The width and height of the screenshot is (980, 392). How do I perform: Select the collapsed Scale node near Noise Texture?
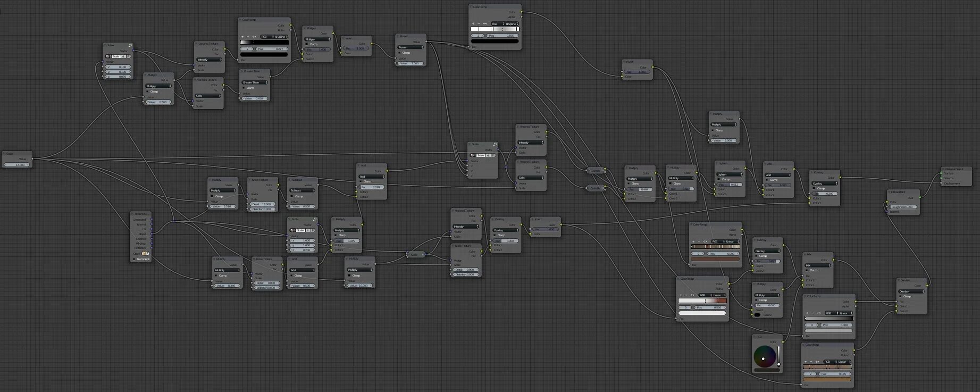coord(415,255)
